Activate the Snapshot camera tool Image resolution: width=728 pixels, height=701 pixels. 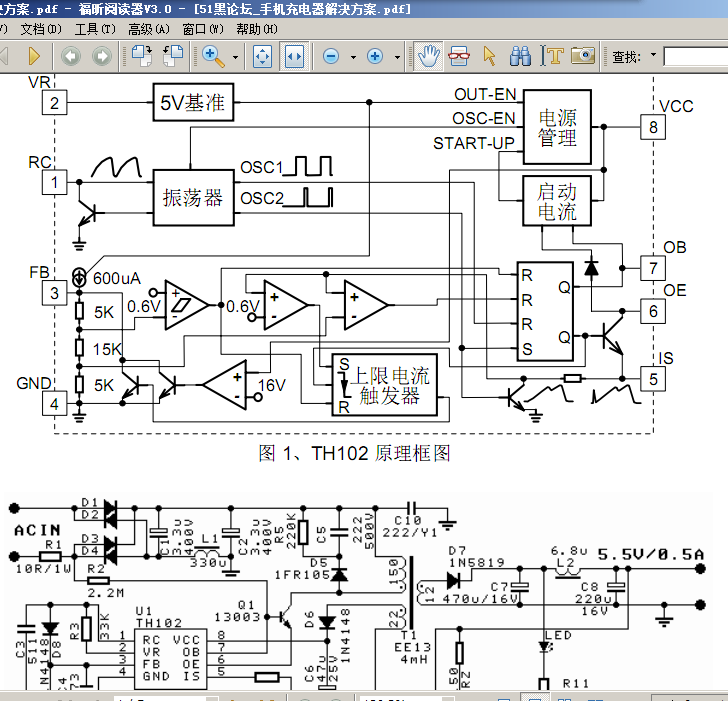point(583,56)
